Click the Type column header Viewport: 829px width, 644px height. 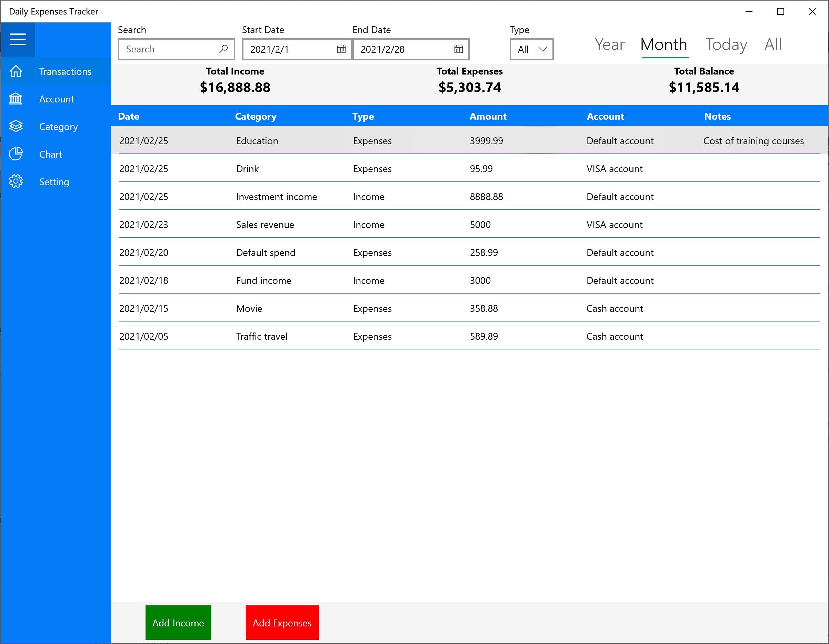363,116
